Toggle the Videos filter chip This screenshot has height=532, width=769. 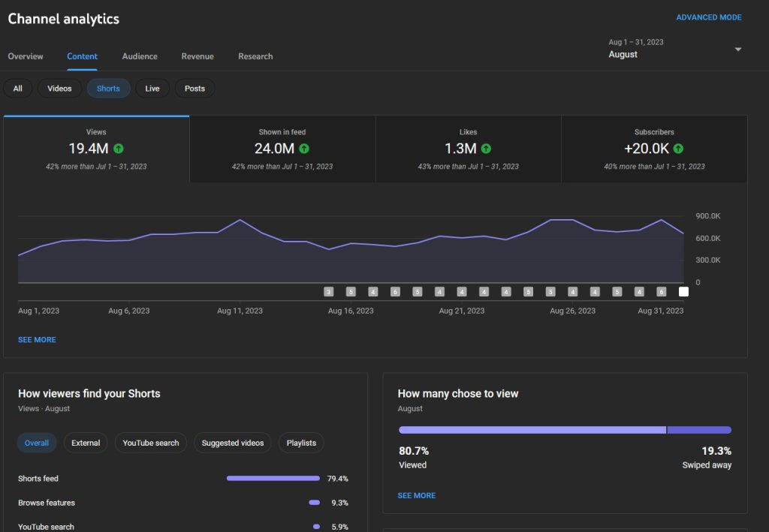tap(59, 89)
